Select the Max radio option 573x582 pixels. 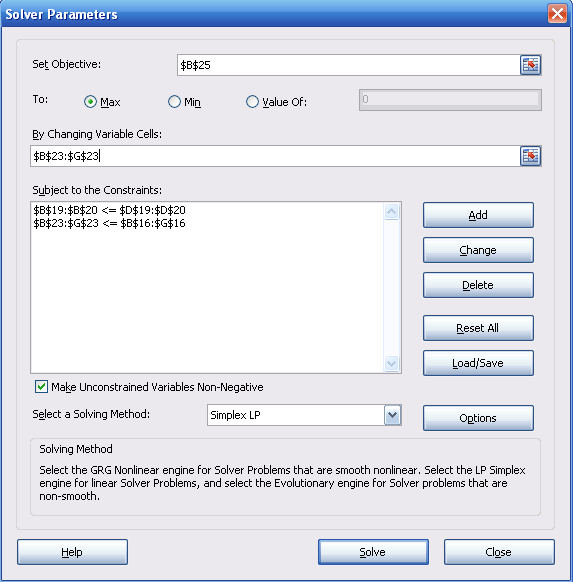[90, 102]
